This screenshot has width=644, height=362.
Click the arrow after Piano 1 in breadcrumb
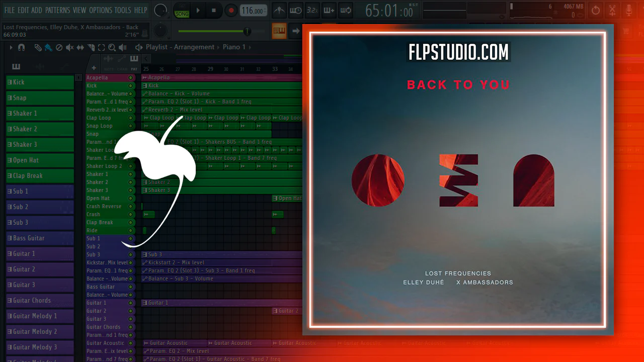click(251, 47)
